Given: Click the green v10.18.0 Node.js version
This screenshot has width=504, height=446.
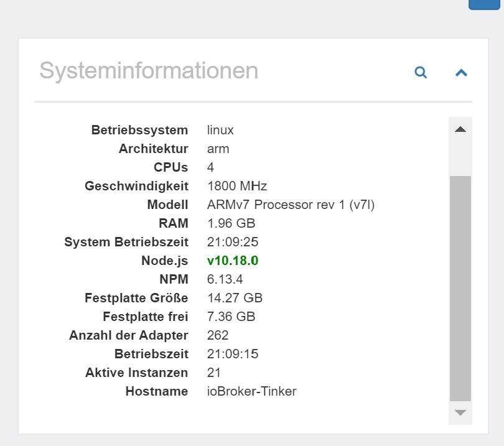Looking at the screenshot, I should pyautogui.click(x=233, y=261).
